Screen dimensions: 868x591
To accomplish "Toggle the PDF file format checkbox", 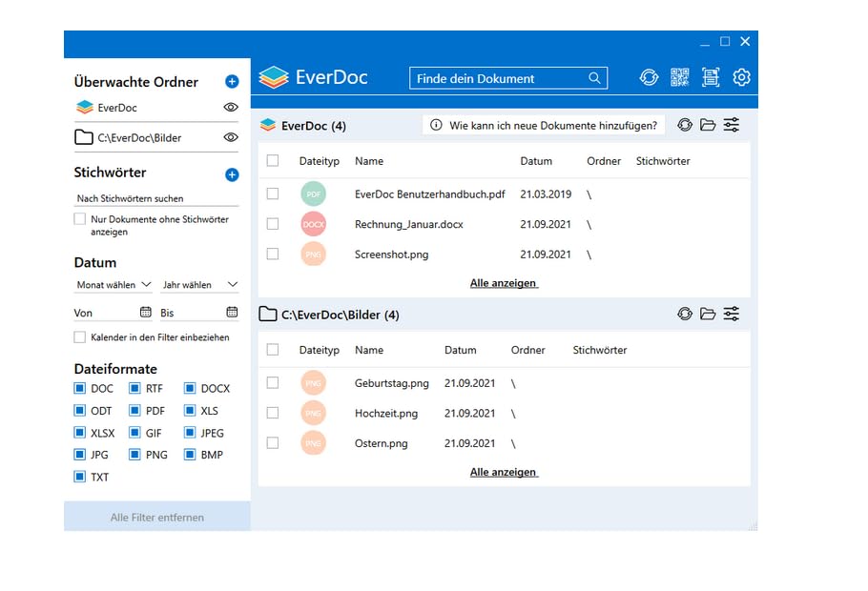I will [x=134, y=410].
